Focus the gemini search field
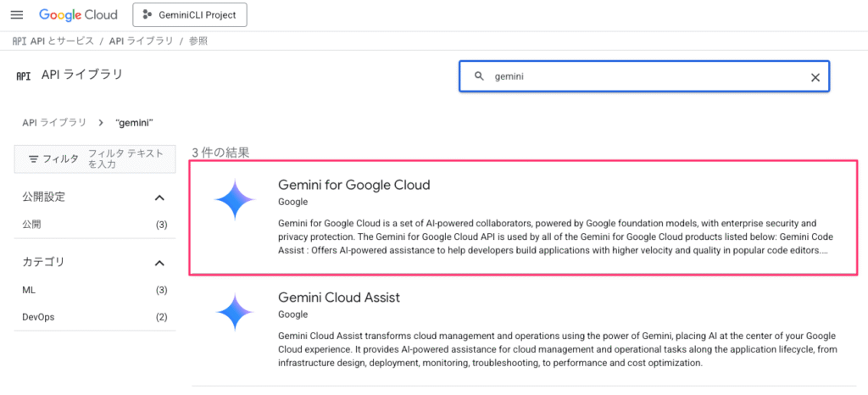Viewport: 868px width, 395px height. pyautogui.click(x=644, y=76)
